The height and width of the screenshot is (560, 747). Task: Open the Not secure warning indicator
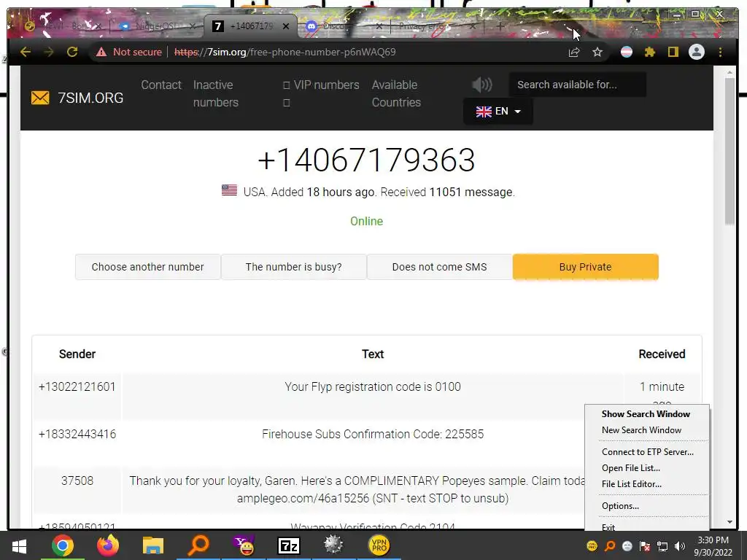pos(129,52)
